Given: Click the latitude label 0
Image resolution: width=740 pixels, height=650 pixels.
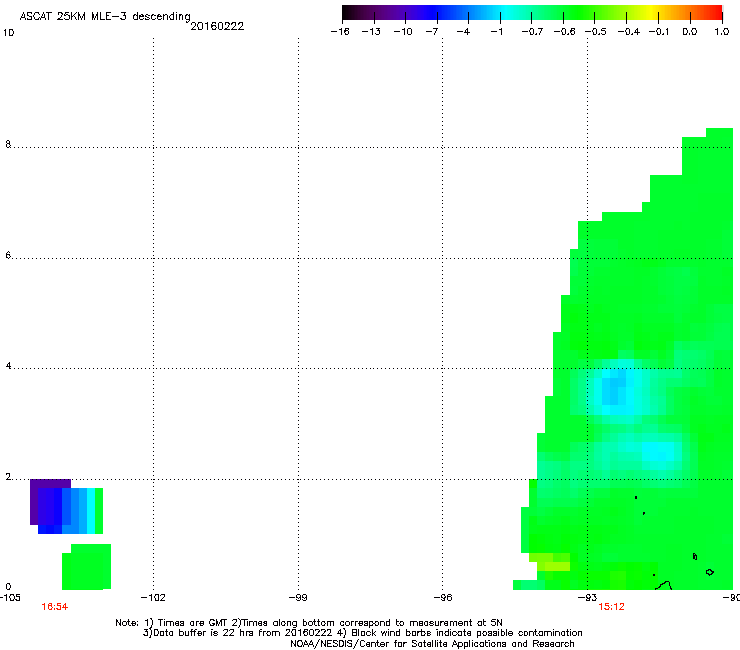Looking at the screenshot, I should (8, 587).
